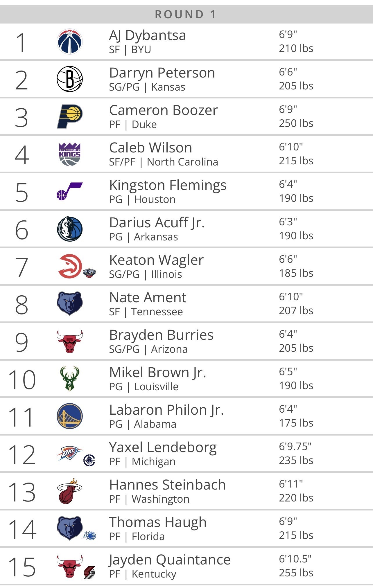Viewport: 373px width, 588px height.
Task: Click the Round 1 header bar
Action: click(x=186, y=14)
